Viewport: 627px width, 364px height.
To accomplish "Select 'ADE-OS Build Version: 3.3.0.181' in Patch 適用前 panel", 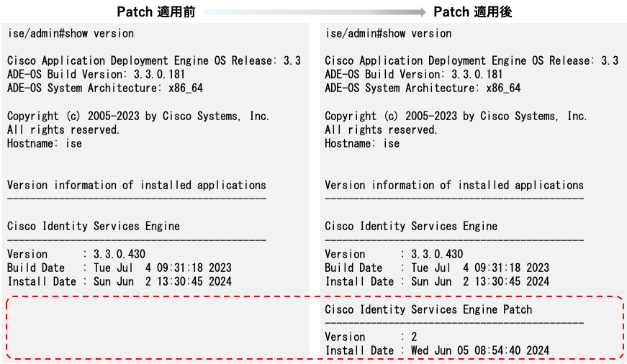I will (96, 74).
